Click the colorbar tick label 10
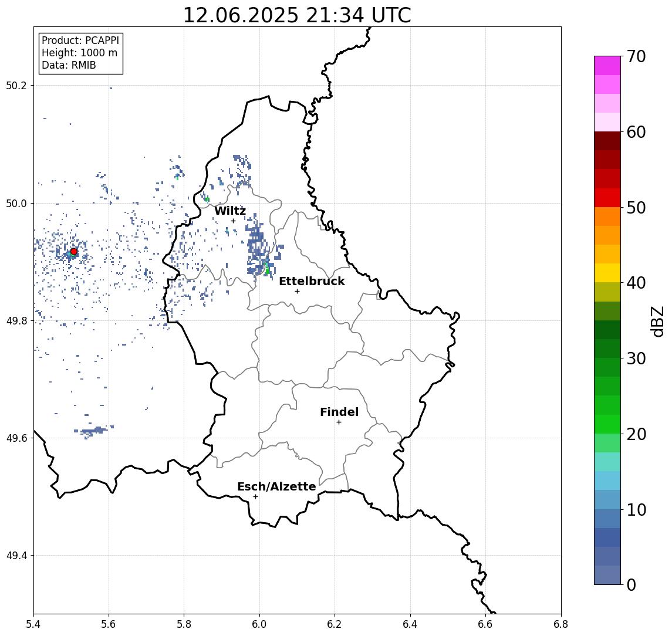Image resolution: width=672 pixels, height=636 pixels. 636,510
